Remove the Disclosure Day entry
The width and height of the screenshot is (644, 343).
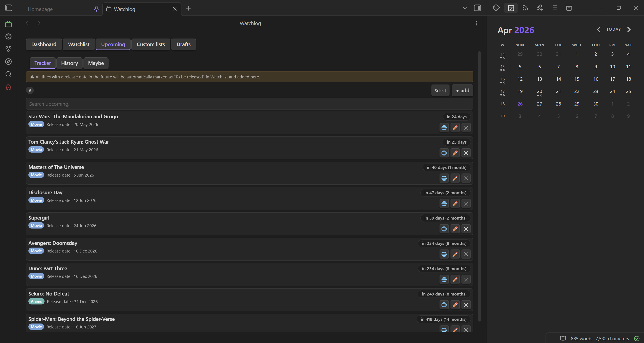coord(466,204)
